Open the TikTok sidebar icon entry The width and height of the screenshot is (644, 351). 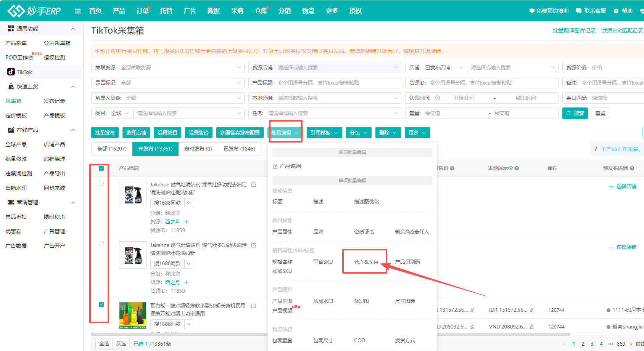(x=11, y=72)
